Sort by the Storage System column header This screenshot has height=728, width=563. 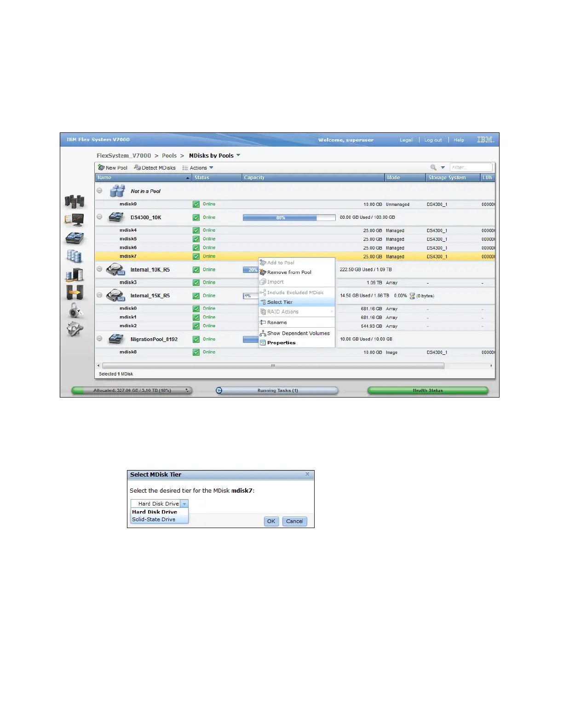point(453,177)
